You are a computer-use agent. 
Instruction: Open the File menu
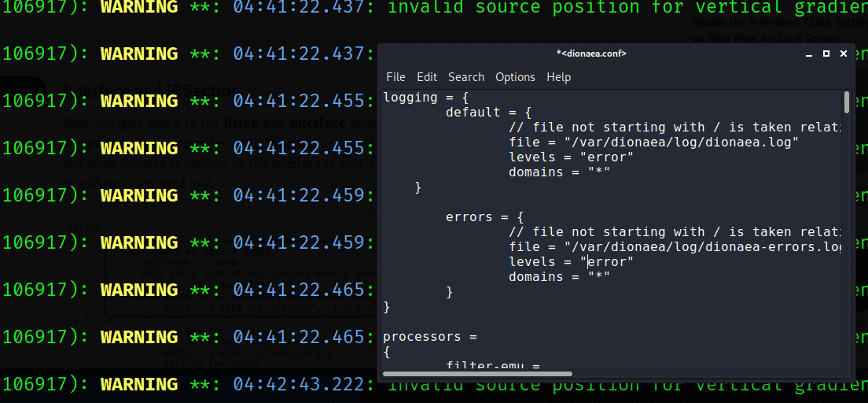(x=395, y=77)
